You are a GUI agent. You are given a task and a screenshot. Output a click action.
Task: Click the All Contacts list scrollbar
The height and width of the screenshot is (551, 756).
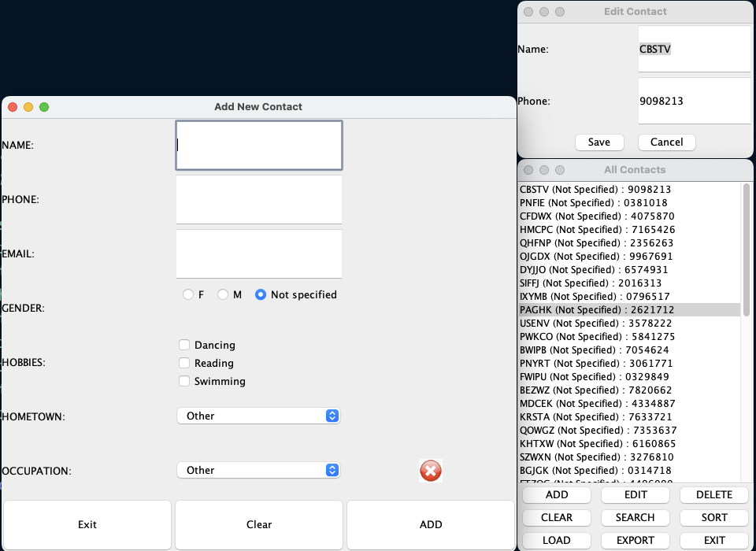click(747, 250)
